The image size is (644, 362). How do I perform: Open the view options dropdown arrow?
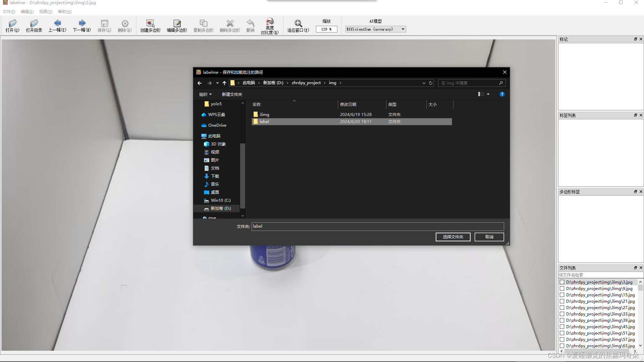pyautogui.click(x=488, y=94)
